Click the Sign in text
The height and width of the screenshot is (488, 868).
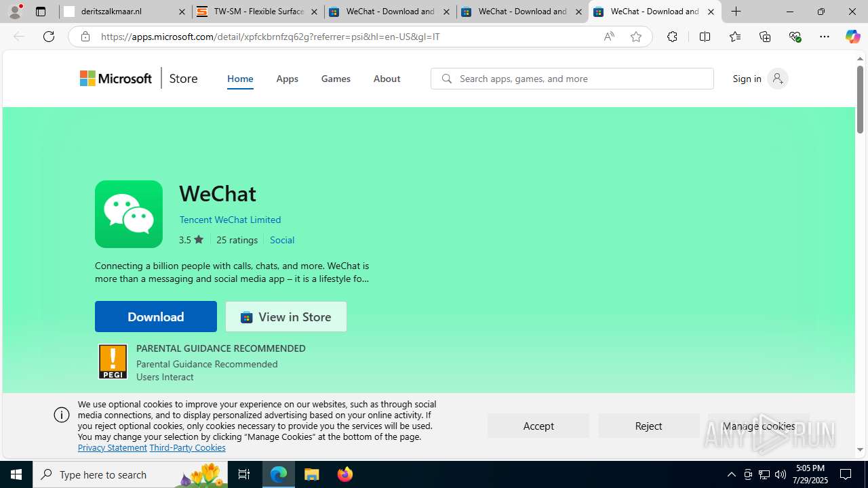(x=747, y=79)
